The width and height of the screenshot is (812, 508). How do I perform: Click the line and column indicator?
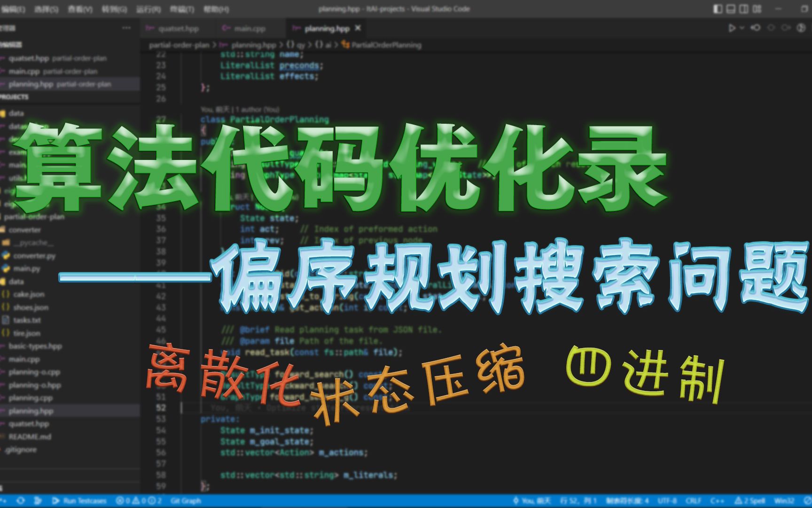578,501
